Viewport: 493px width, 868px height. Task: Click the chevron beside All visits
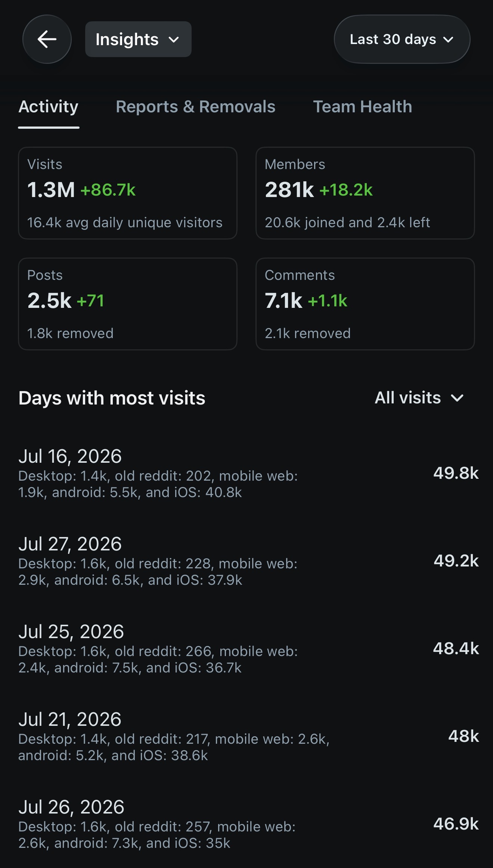click(457, 398)
